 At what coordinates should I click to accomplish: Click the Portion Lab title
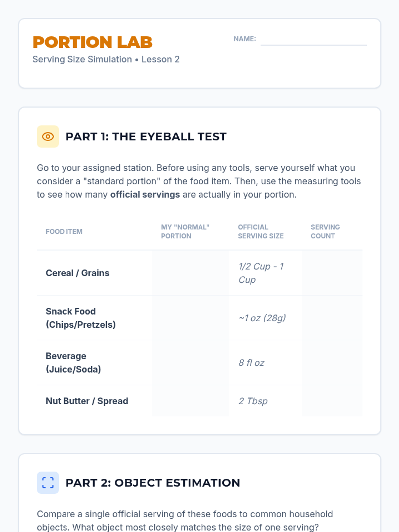click(92, 42)
